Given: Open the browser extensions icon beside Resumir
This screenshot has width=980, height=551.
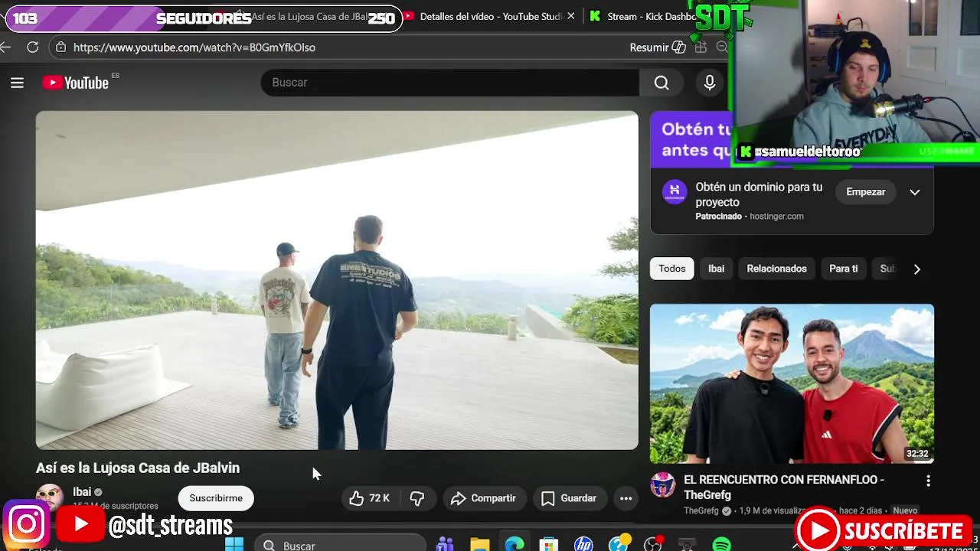Looking at the screenshot, I should click(x=701, y=47).
